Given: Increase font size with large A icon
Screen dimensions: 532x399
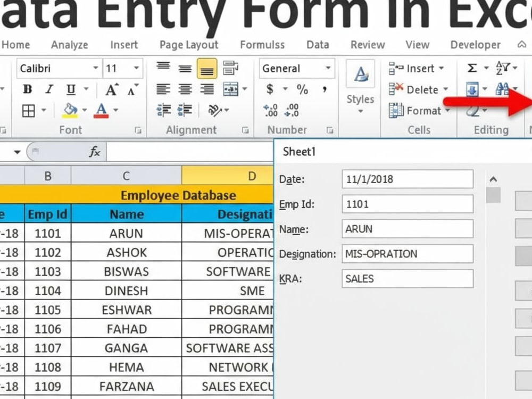Looking at the screenshot, I should pos(112,89).
